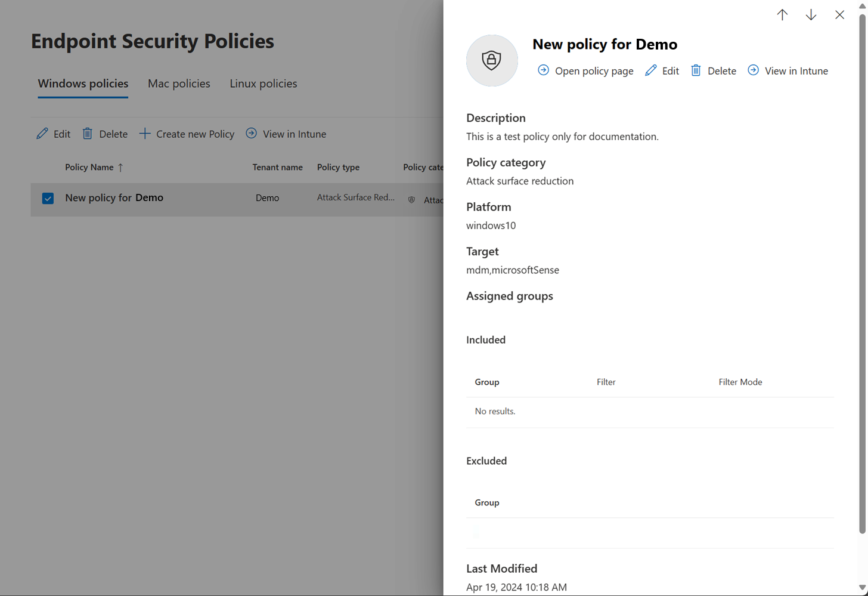Open policy page from details panel
This screenshot has width=868, height=596.
click(x=585, y=70)
